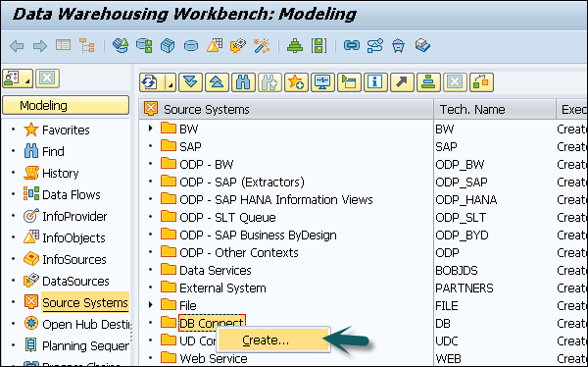Viewport: 588px width, 367px height.
Task: Open dropdown arrow beside refresh button
Action: click(x=171, y=81)
